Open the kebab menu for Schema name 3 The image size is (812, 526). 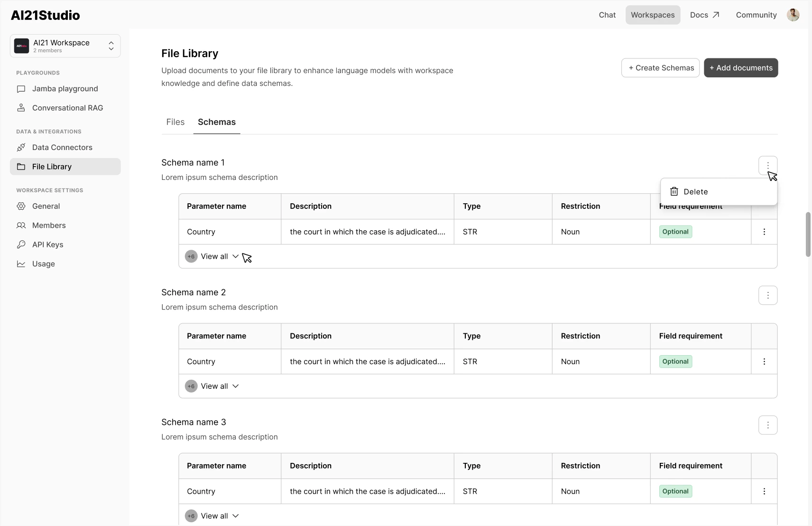pyautogui.click(x=767, y=425)
